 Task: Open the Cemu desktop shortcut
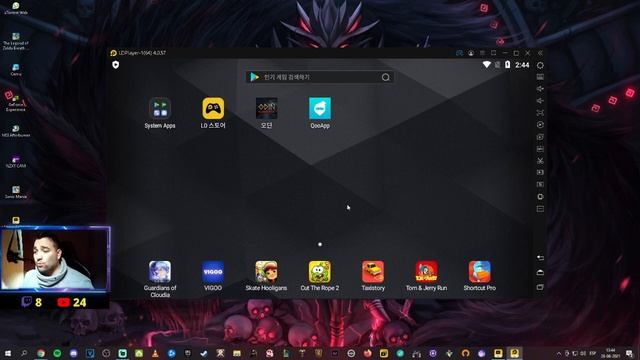(x=16, y=70)
